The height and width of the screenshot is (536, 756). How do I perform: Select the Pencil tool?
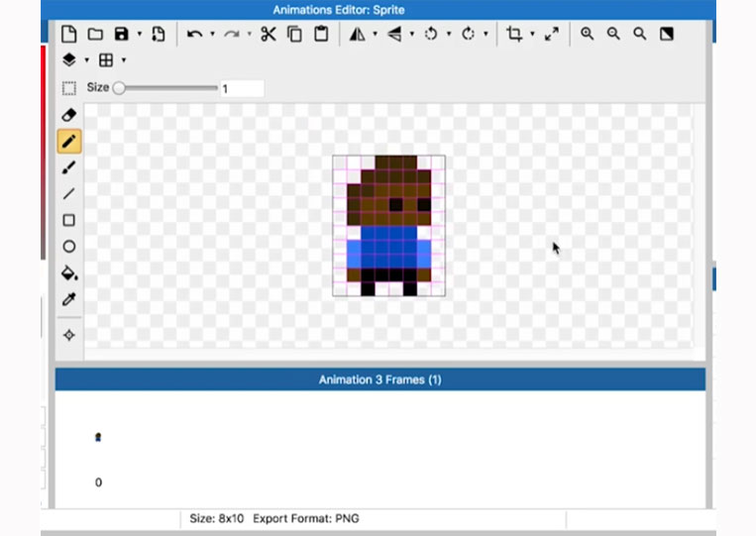69,142
